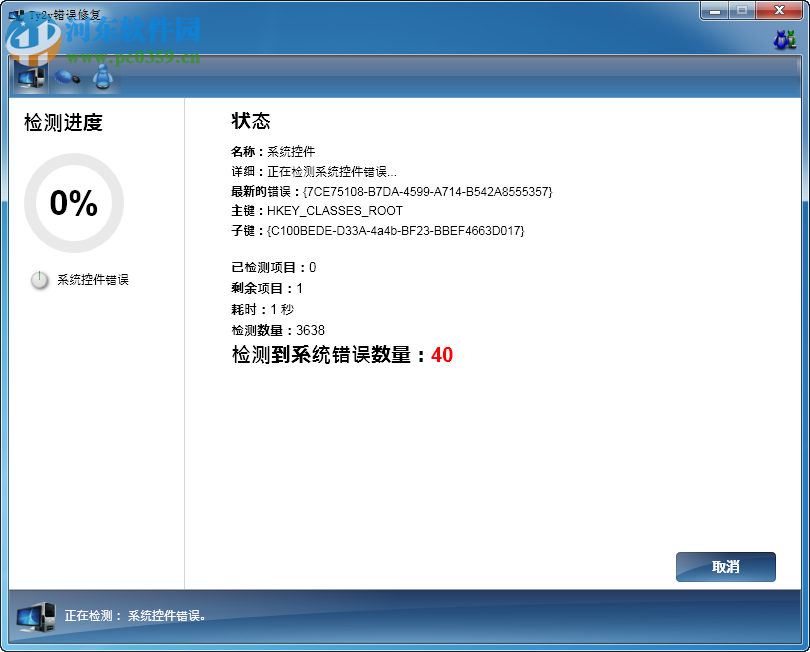This screenshot has height=652, width=810.
Task: Click the 名称：系统控件 label line
Action: tap(275, 151)
